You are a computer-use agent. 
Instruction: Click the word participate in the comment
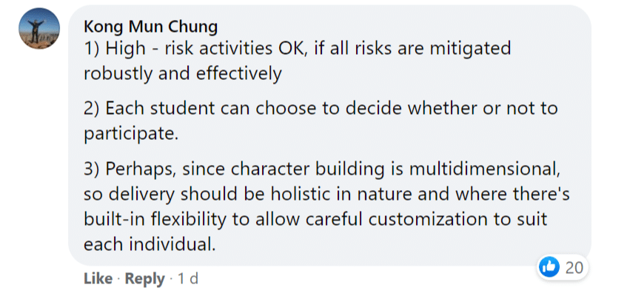[x=131, y=134]
